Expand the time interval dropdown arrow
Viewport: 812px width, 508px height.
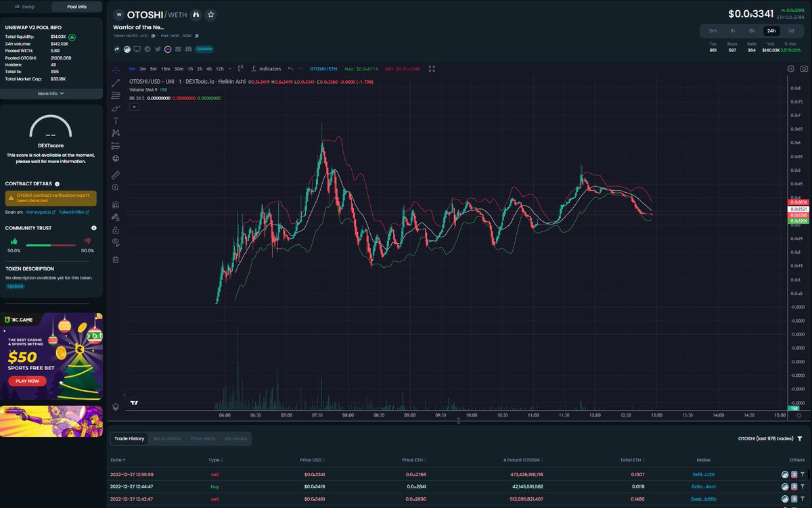[230, 68]
